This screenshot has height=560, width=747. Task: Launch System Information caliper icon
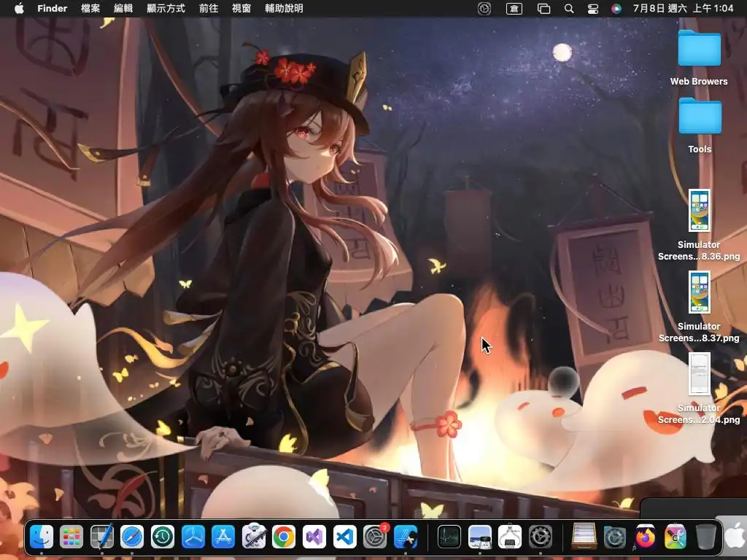(510, 537)
